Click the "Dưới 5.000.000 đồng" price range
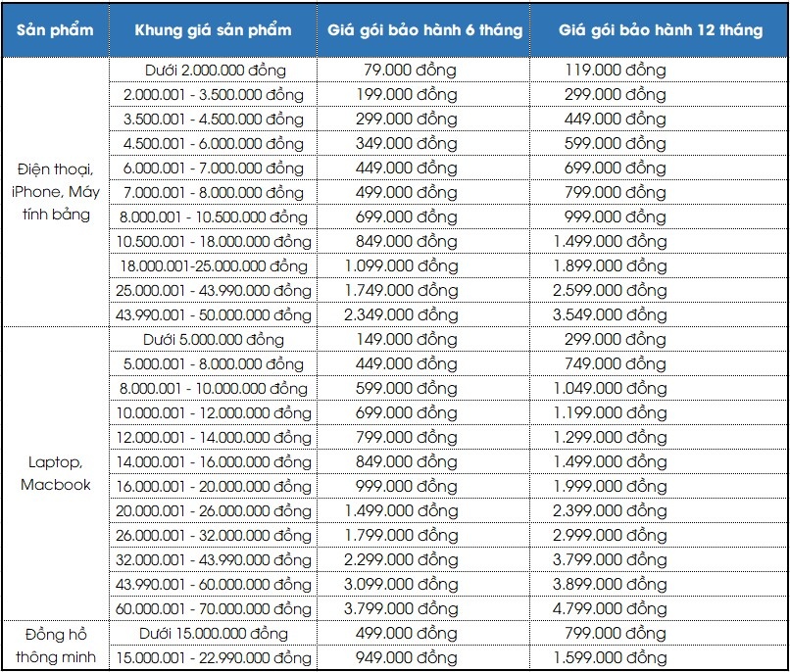The image size is (790, 672). (213, 339)
